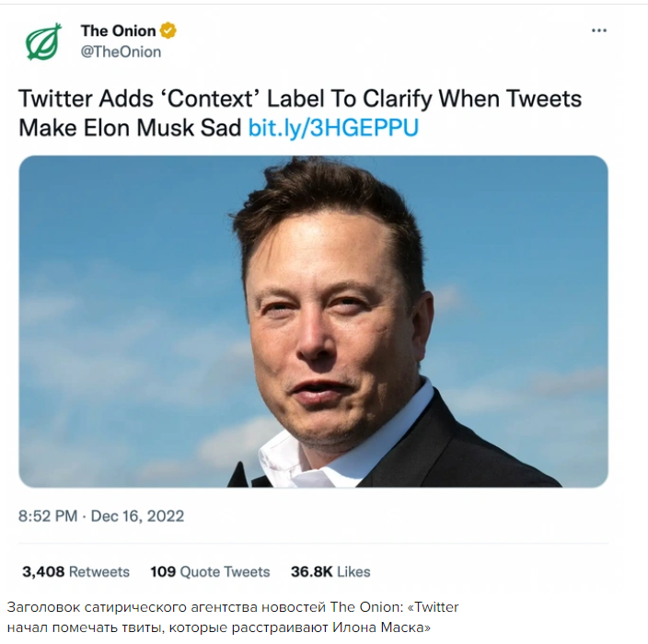Click the 8:52 PM timestamp
This screenshot has width=648, height=644.
pyautogui.click(x=48, y=516)
